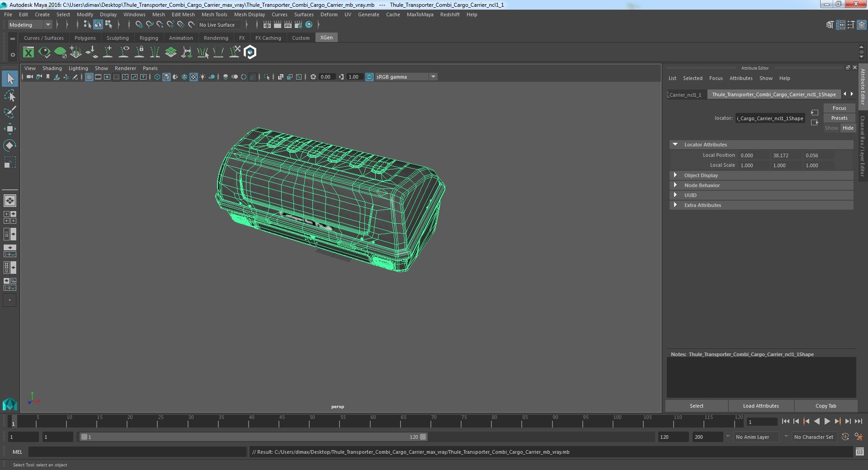
Task: Click the playback range slider bar
Action: click(x=253, y=437)
